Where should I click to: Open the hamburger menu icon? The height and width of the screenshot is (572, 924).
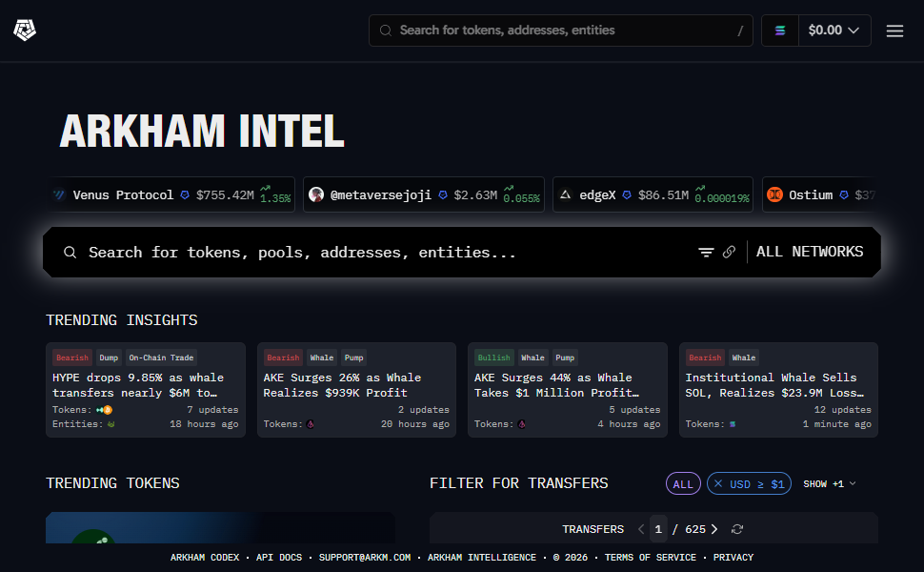pyautogui.click(x=894, y=31)
